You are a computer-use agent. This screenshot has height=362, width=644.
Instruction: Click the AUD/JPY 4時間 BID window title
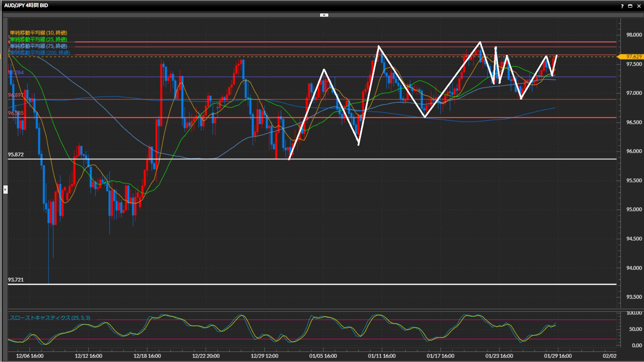click(26, 5)
